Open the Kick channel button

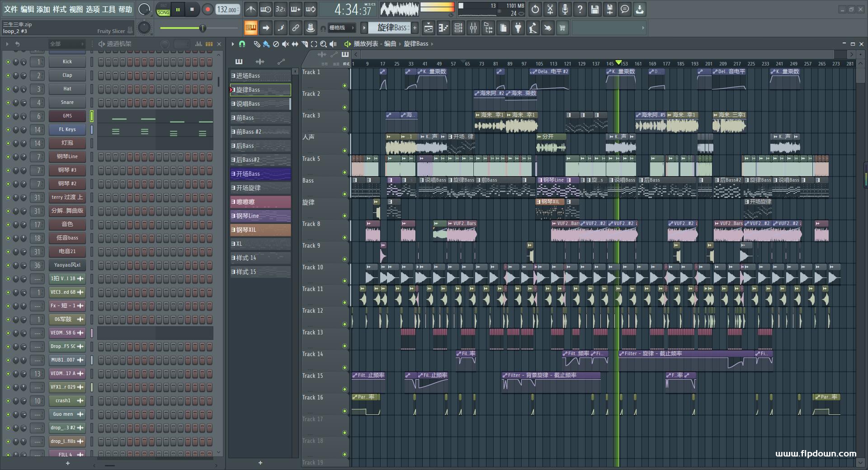[67, 62]
